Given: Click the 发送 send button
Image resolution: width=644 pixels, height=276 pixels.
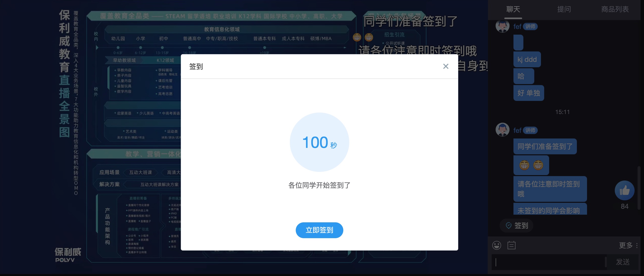Looking at the screenshot, I should [x=622, y=262].
